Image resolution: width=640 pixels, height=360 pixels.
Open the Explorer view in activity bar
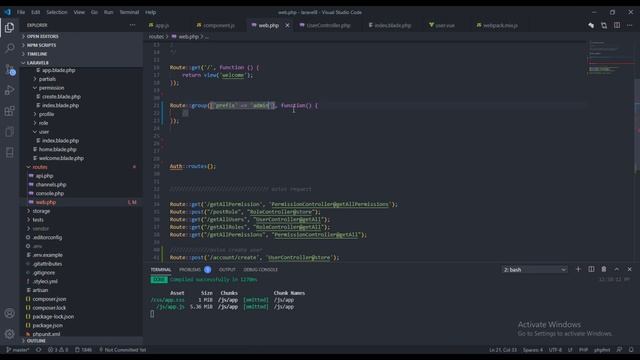pos(9,27)
